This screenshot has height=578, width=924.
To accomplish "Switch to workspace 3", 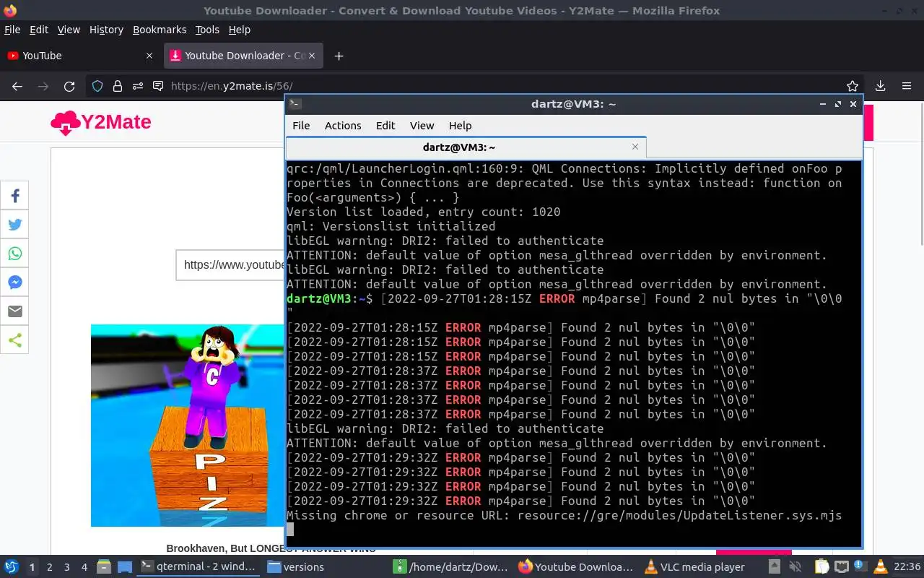I will point(67,567).
